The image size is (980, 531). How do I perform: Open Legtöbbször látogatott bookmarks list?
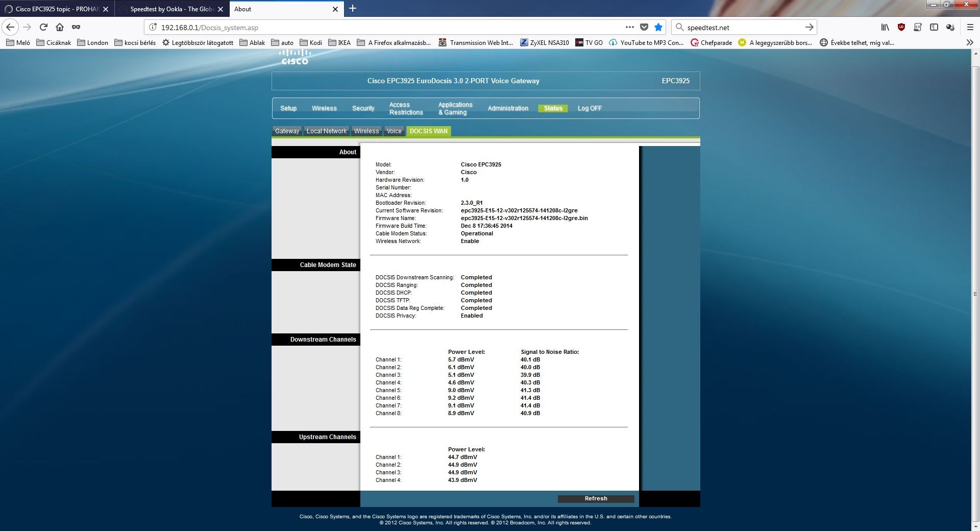tap(198, 43)
